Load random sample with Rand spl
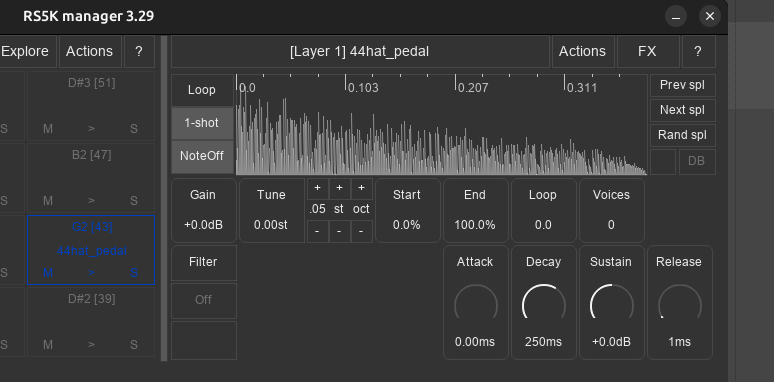 (682, 135)
